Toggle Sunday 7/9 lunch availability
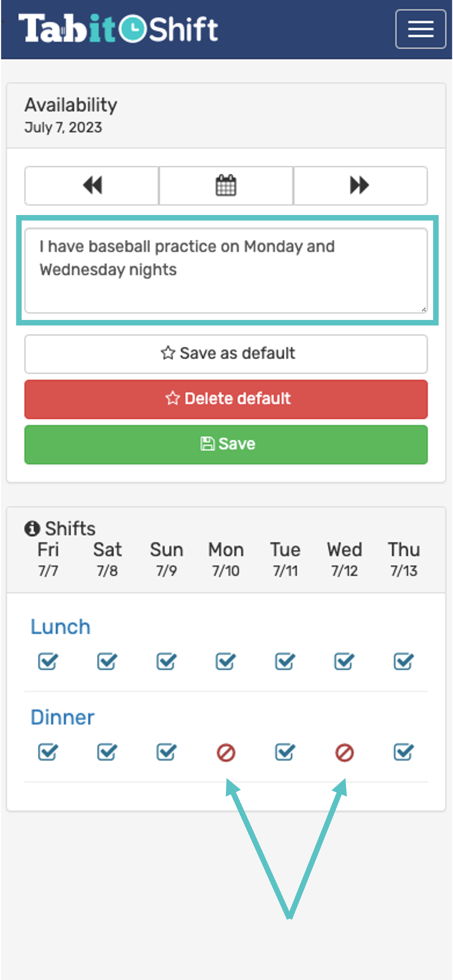 coord(166,661)
